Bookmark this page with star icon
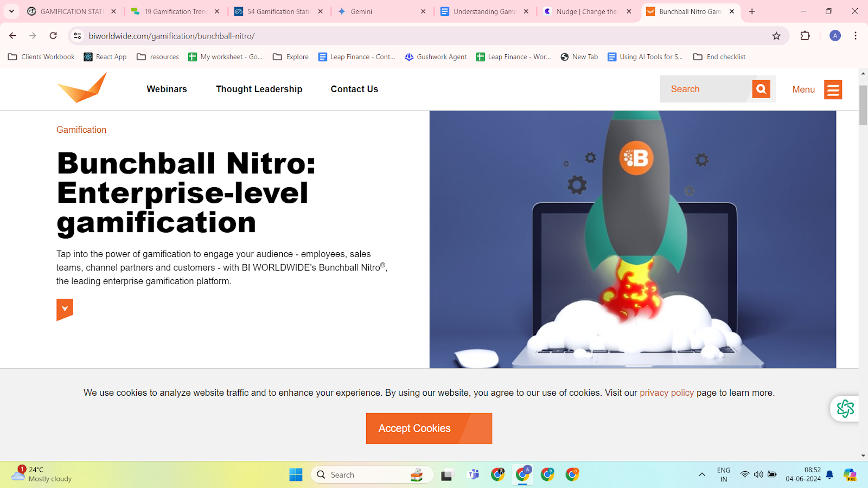 tap(776, 36)
